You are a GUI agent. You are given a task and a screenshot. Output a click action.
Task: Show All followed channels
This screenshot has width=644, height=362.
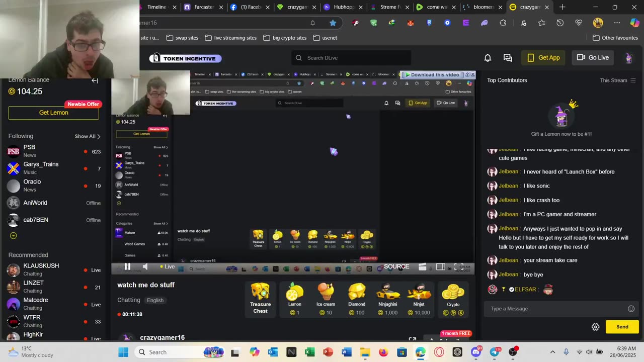[x=88, y=136]
